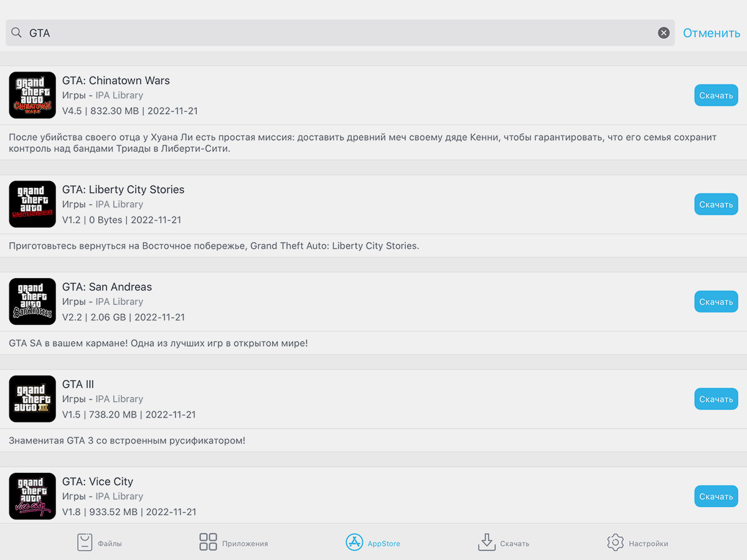Open IPA Library link under San Andreas

(x=120, y=302)
